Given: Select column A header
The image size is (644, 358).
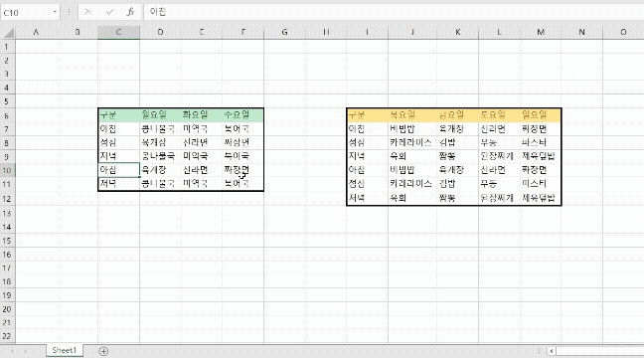Looking at the screenshot, I should [36, 32].
